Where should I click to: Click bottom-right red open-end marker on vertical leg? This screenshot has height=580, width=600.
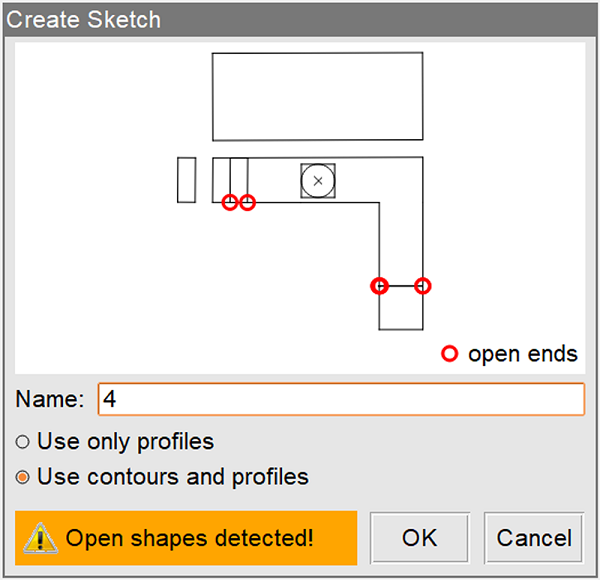coord(423,286)
